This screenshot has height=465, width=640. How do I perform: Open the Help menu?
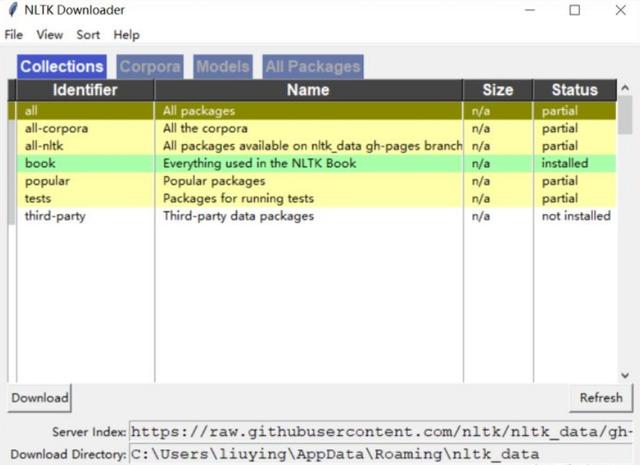click(x=127, y=35)
